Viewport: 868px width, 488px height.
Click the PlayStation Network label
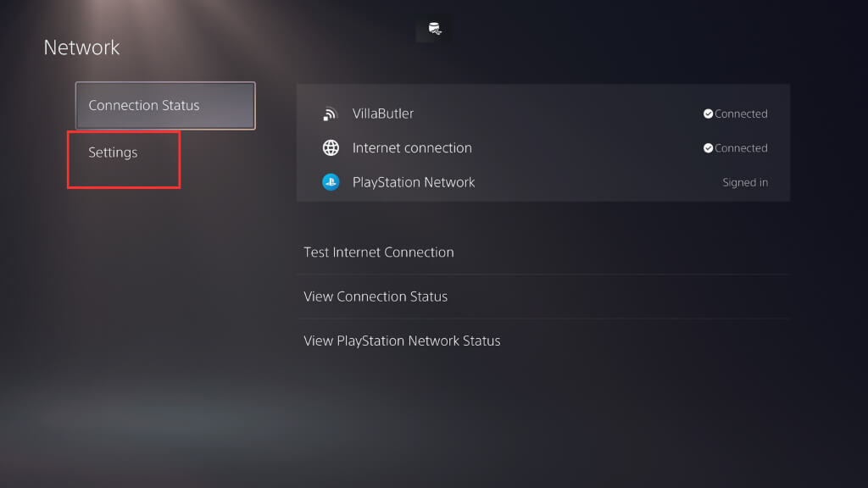tap(414, 182)
